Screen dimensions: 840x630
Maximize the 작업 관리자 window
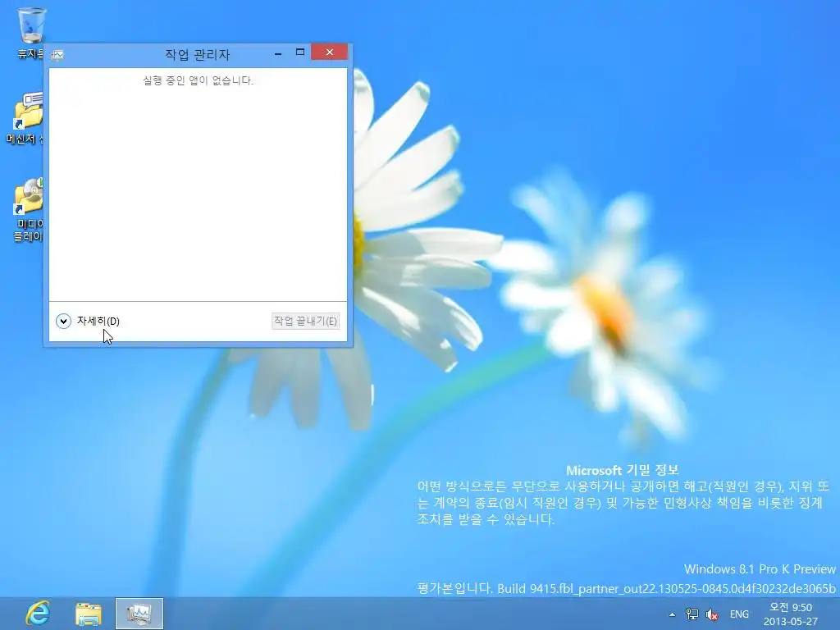(300, 52)
